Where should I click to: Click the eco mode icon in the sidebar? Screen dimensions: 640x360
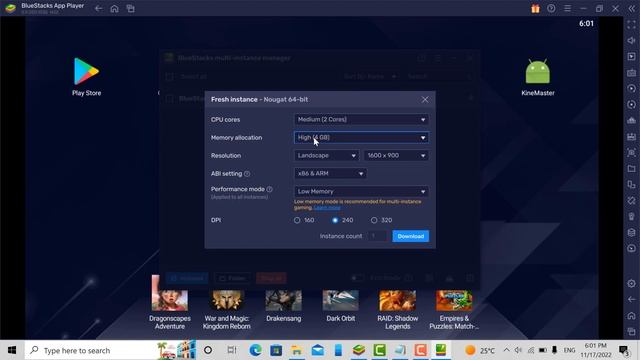[x=631, y=248]
